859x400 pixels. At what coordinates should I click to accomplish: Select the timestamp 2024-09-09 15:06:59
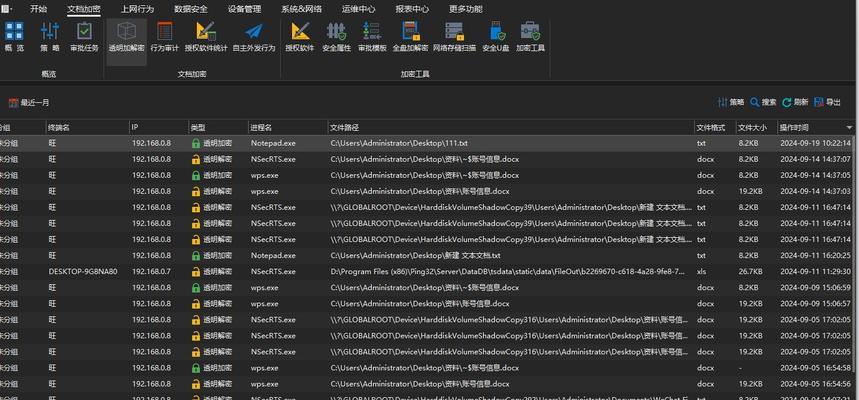tap(817, 288)
